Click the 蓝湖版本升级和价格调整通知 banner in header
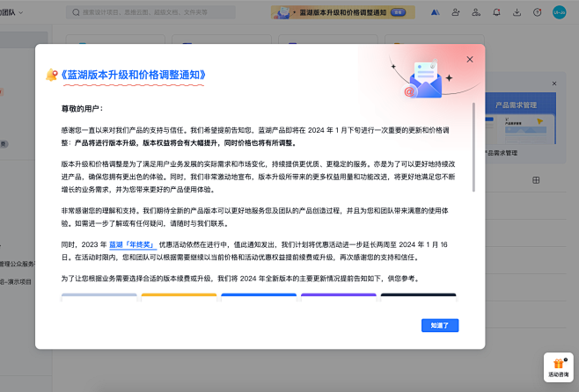 click(x=343, y=12)
